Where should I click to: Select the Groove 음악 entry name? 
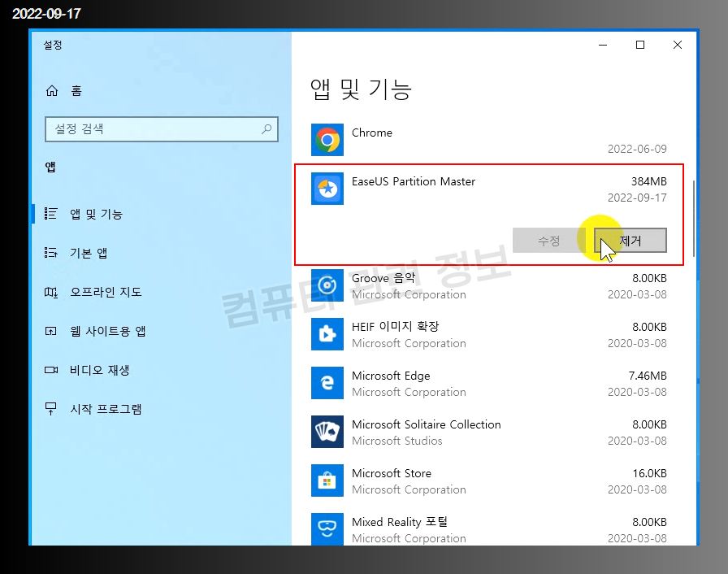pos(383,278)
